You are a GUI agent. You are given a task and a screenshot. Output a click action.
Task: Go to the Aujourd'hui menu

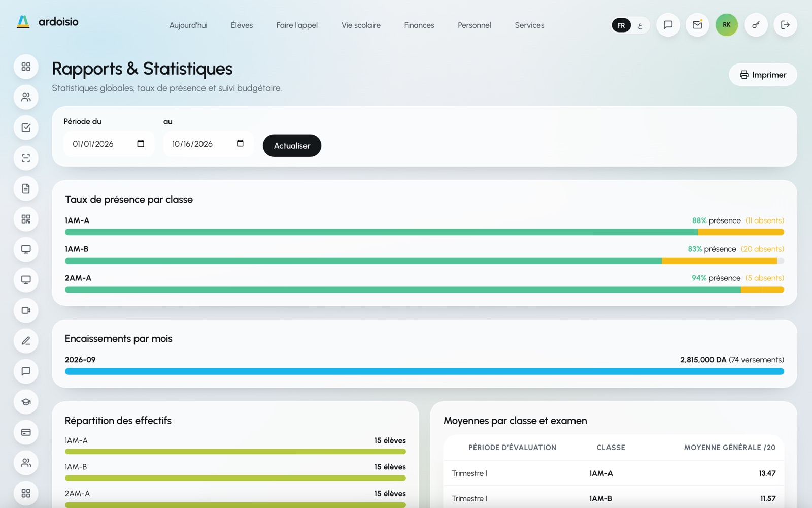pyautogui.click(x=188, y=25)
